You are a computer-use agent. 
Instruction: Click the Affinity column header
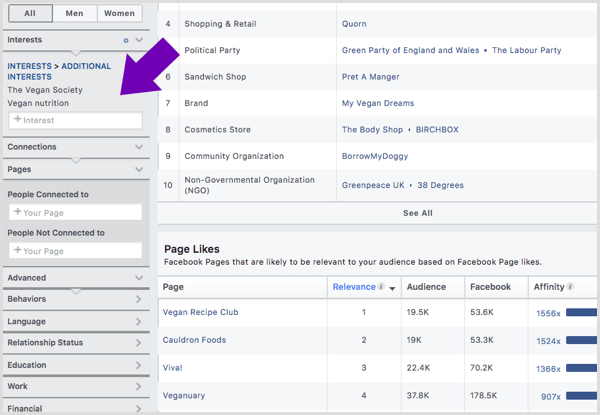pos(549,287)
